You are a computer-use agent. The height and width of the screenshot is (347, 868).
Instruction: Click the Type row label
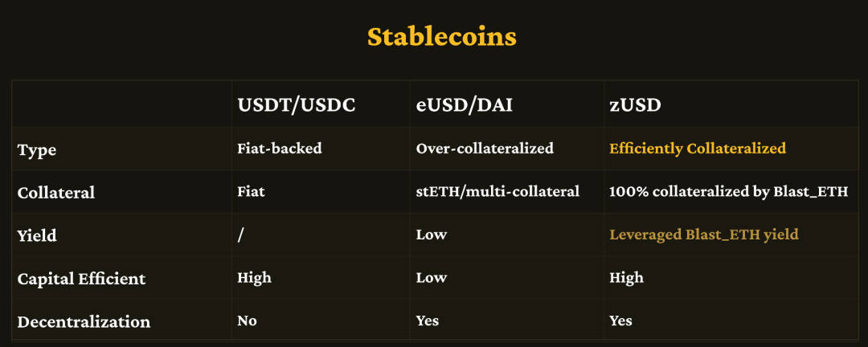36,149
